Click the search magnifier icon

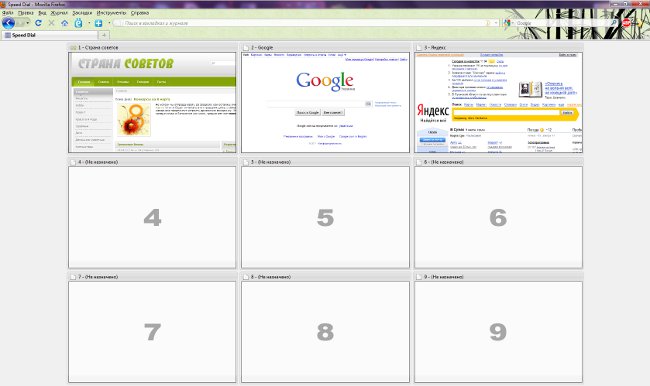[614, 23]
